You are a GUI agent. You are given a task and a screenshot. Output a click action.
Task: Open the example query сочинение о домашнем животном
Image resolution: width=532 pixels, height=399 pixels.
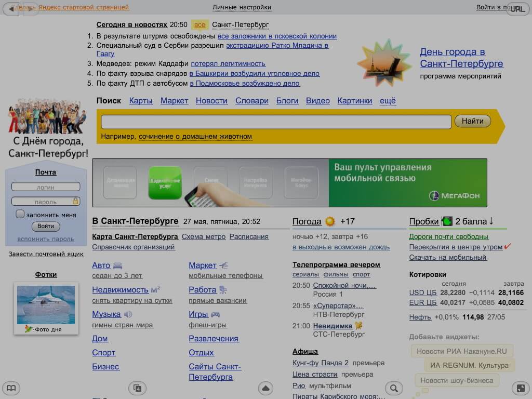coord(195,137)
